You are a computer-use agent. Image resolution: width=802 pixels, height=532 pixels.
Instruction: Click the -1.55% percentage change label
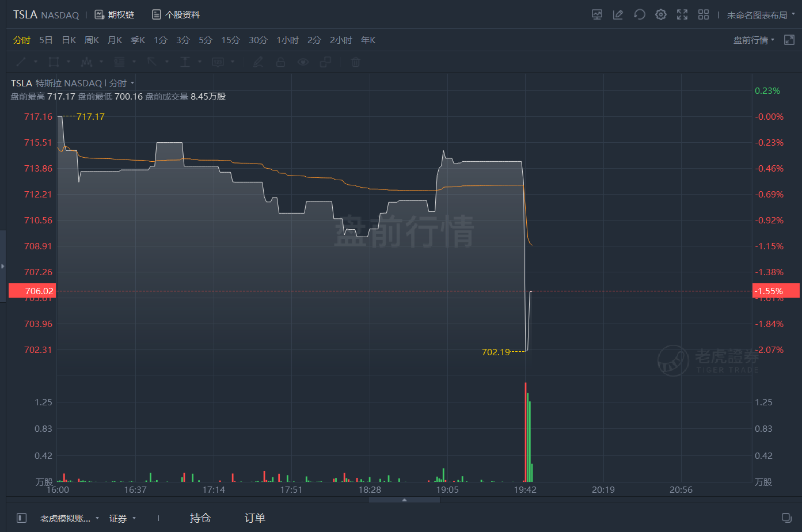776,291
